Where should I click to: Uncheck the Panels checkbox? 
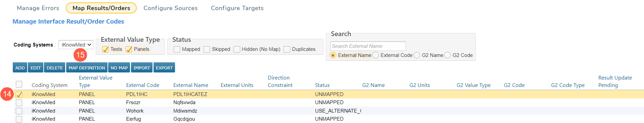[129, 49]
